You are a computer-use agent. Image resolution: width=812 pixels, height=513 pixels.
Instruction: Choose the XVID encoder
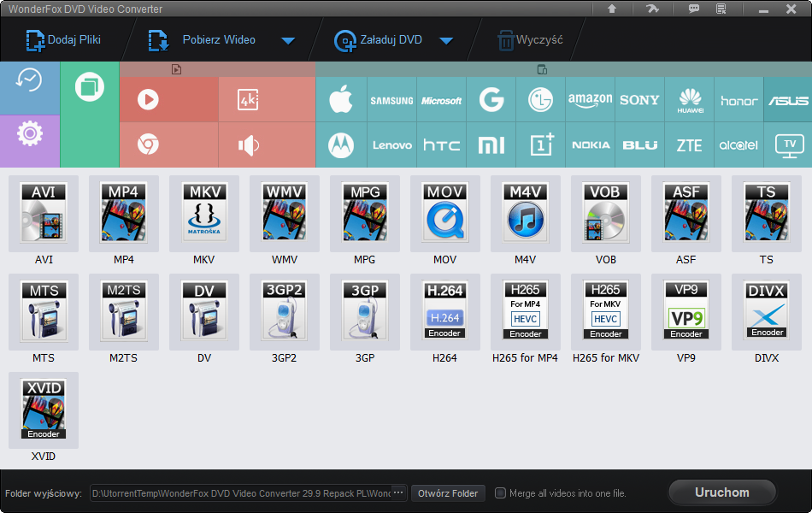pyautogui.click(x=44, y=410)
